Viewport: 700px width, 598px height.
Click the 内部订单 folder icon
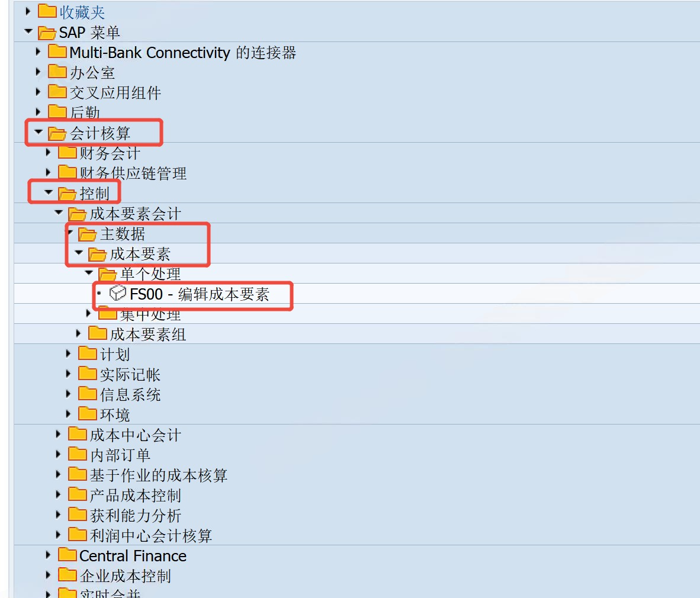click(78, 454)
